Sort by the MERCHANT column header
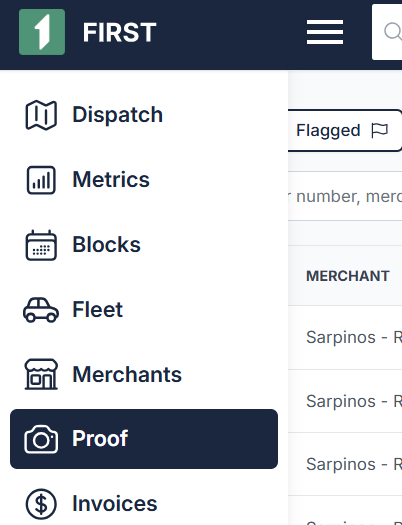The image size is (402, 525). click(x=348, y=276)
